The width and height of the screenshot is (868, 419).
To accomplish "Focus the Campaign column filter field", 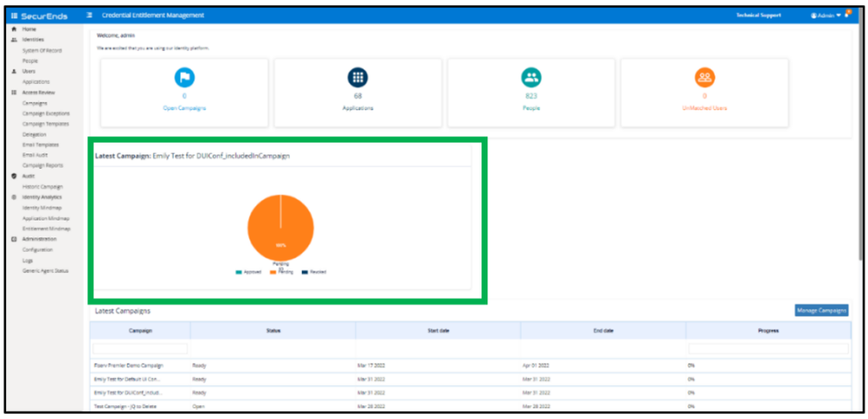I will [140, 348].
